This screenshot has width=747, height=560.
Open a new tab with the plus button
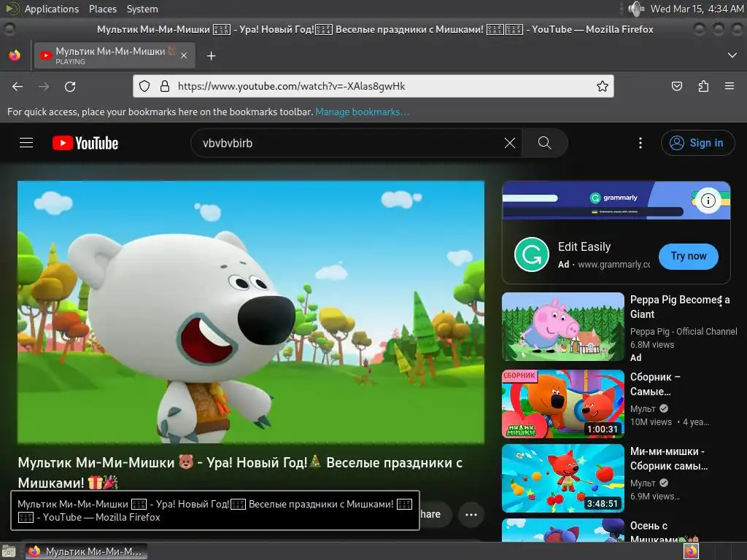(211, 56)
